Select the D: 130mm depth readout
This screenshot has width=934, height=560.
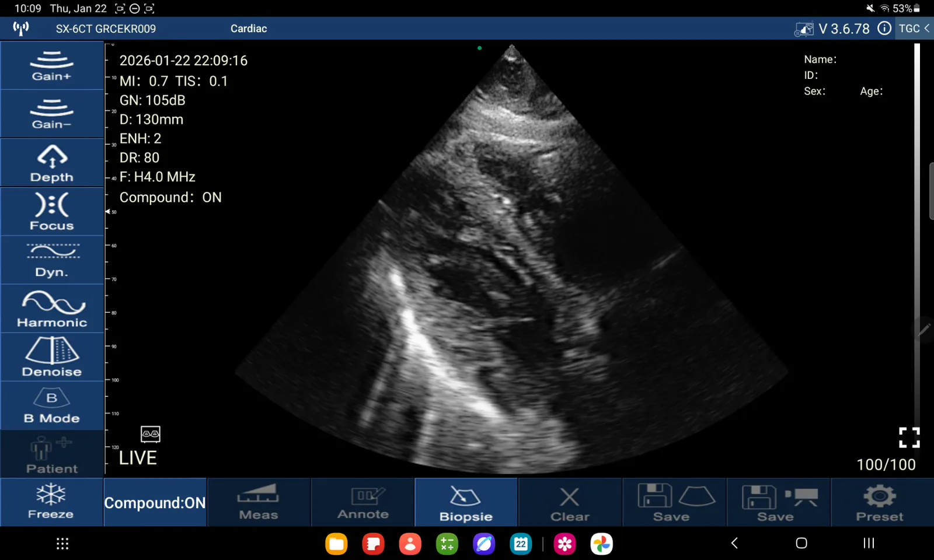[x=151, y=120]
